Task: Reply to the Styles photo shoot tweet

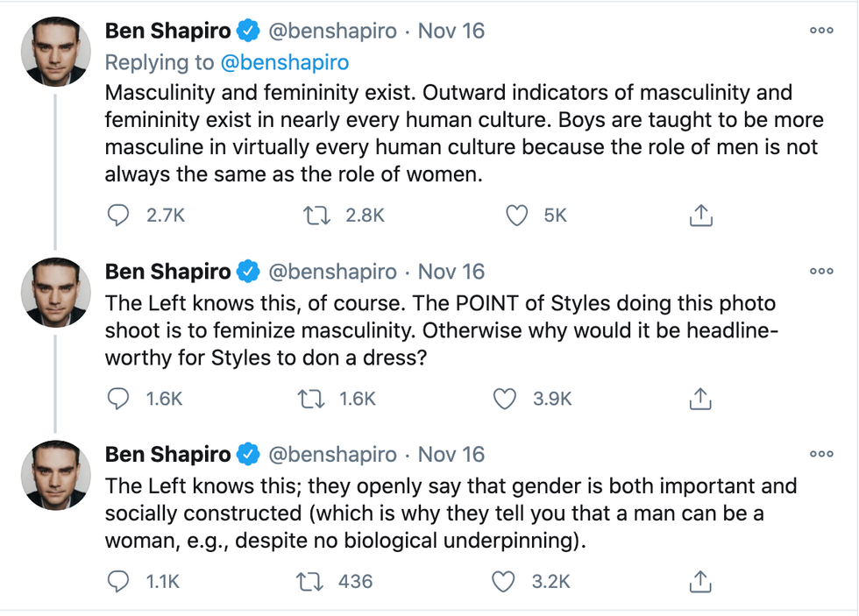Action: pyautogui.click(x=117, y=399)
